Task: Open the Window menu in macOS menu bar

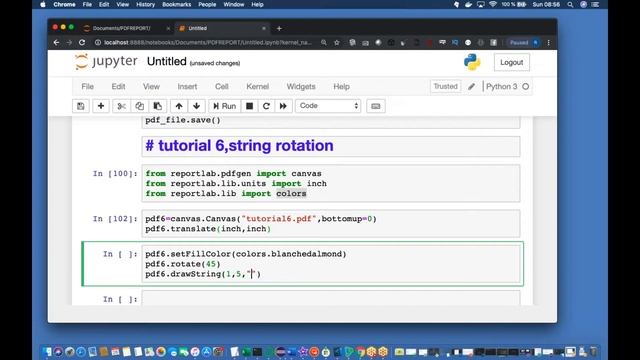Action: tap(233, 4)
